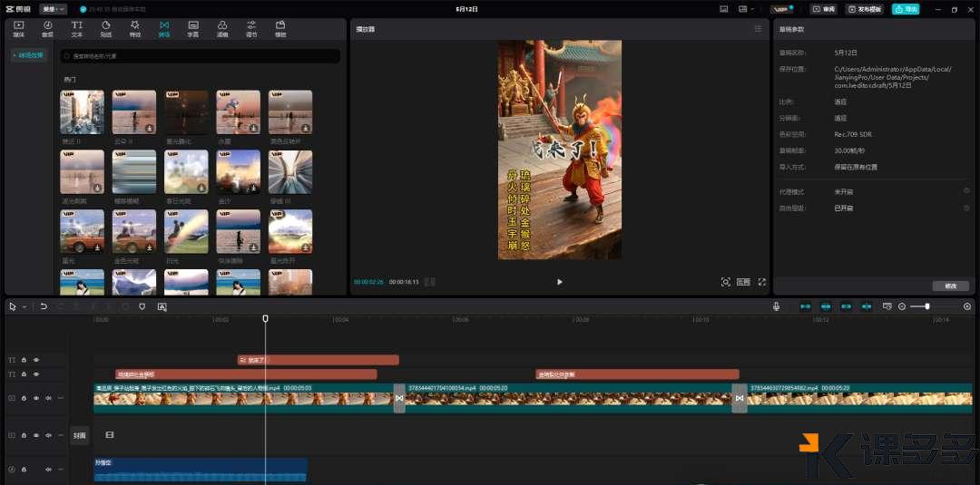Click the VIP badge in title bar

coord(781,9)
